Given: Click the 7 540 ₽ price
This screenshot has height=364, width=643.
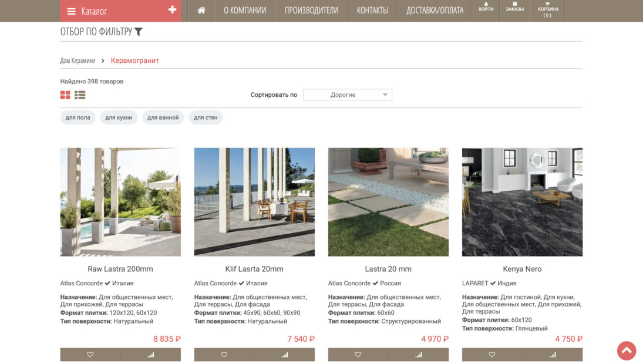Looking at the screenshot, I should click(x=301, y=339).
